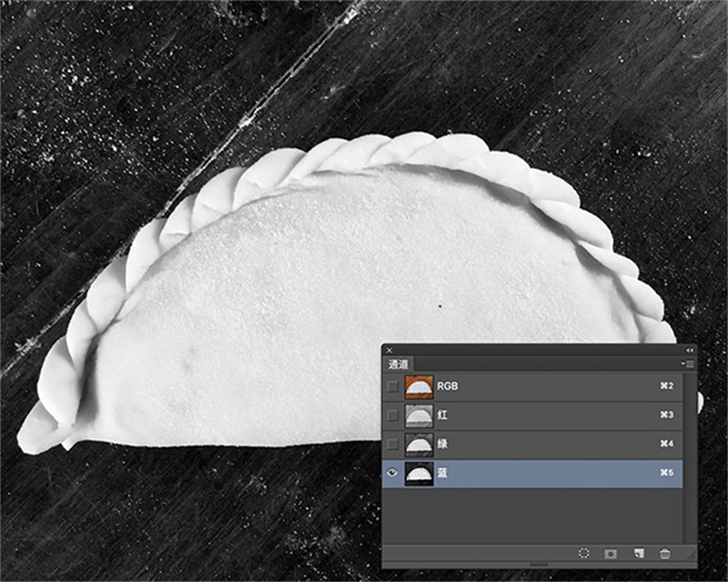The width and height of the screenshot is (728, 582).
Task: Enable visibility of the 绿 channel
Action: (392, 445)
